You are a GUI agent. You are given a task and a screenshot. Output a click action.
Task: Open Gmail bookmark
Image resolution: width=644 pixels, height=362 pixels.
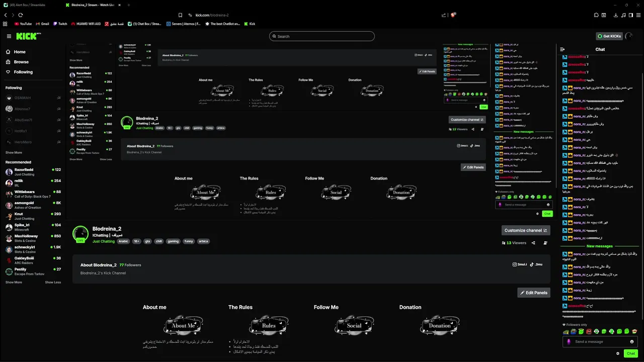(x=42, y=24)
